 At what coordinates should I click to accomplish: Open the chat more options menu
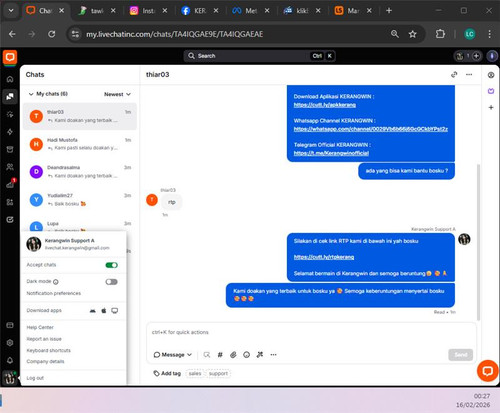tap(469, 74)
